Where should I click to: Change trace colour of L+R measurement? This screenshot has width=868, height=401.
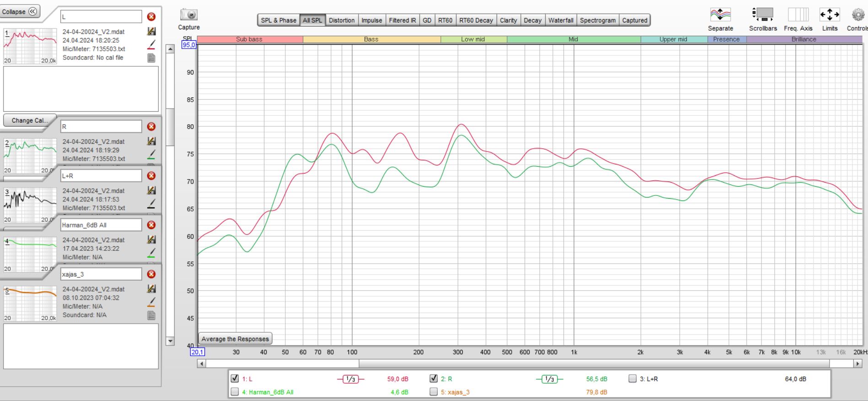(151, 203)
